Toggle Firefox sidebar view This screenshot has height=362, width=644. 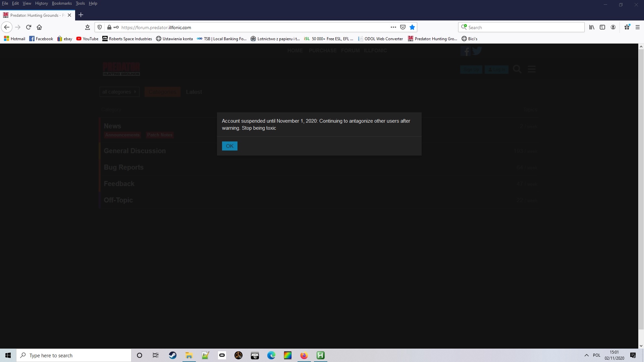pyautogui.click(x=602, y=27)
